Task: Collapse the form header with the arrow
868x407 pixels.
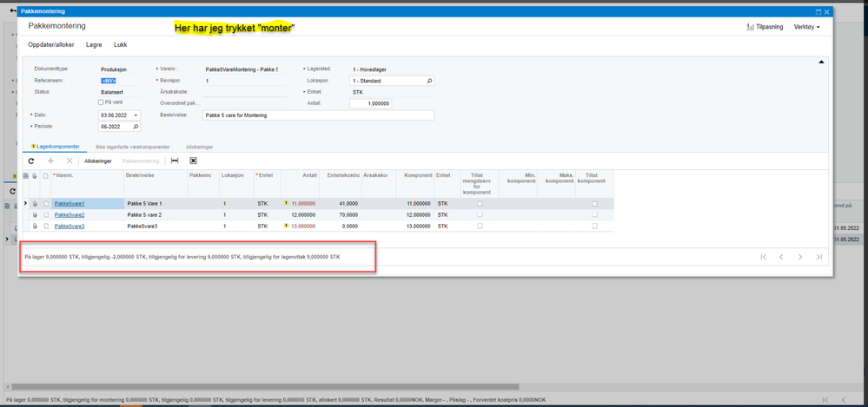Action: pyautogui.click(x=821, y=62)
